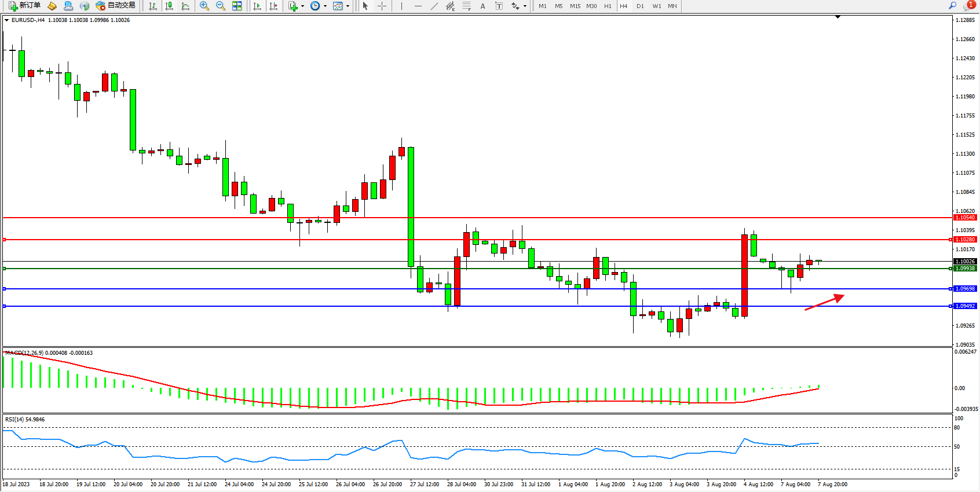This screenshot has width=980, height=492.
Task: Switch to the H1 timeframe
Action: pos(608,6)
